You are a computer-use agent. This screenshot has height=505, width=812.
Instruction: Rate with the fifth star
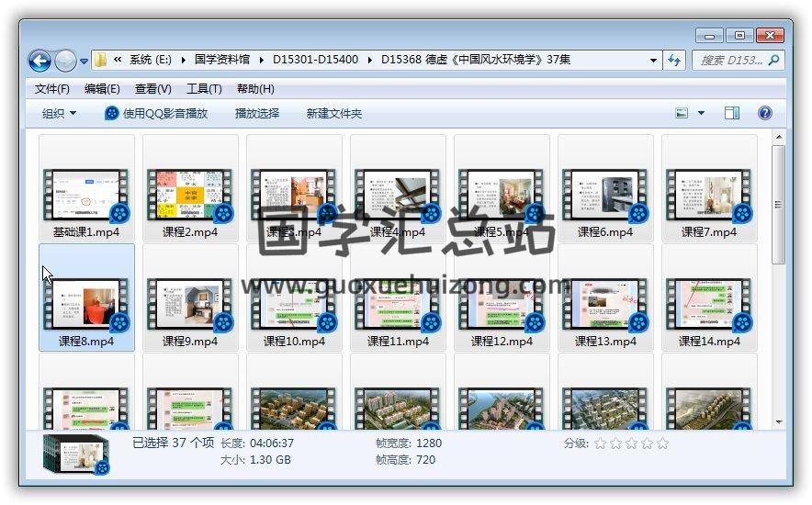tap(662, 443)
